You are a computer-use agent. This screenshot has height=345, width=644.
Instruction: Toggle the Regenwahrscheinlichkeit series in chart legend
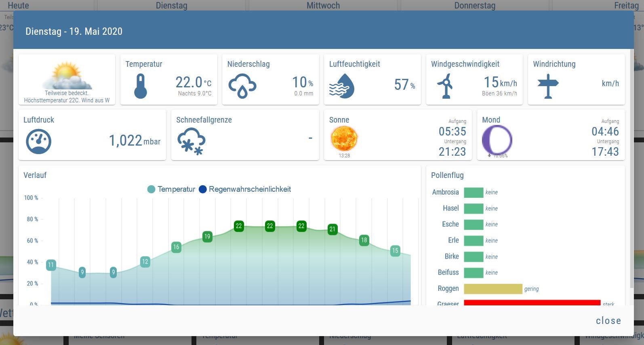(245, 189)
